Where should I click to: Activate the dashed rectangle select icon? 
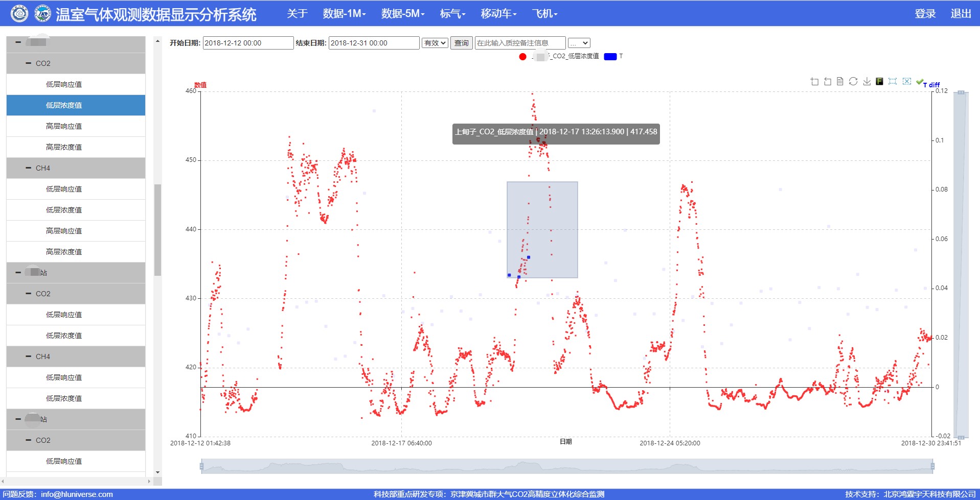point(893,82)
